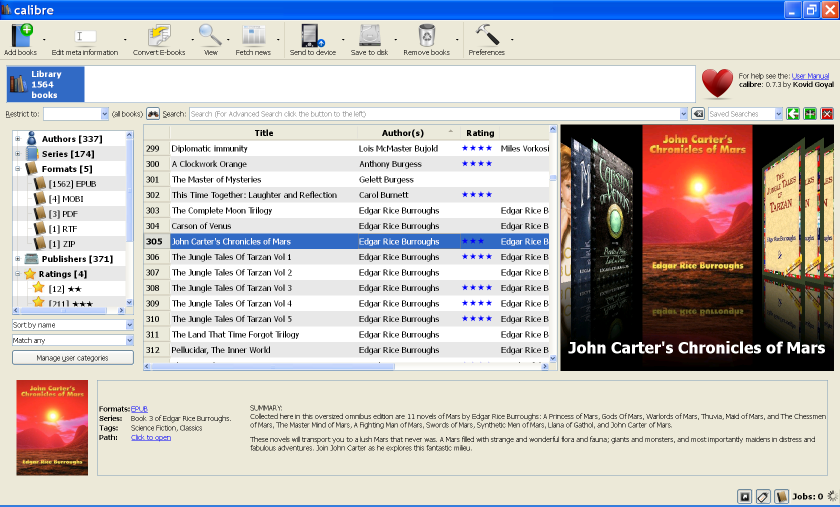
Task: Click the Add books icon
Action: [21, 36]
